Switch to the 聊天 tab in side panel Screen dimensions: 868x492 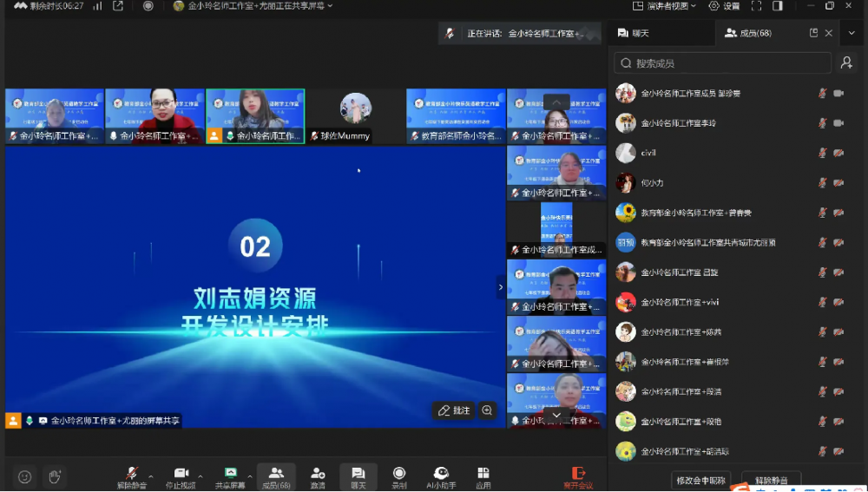pyautogui.click(x=634, y=33)
